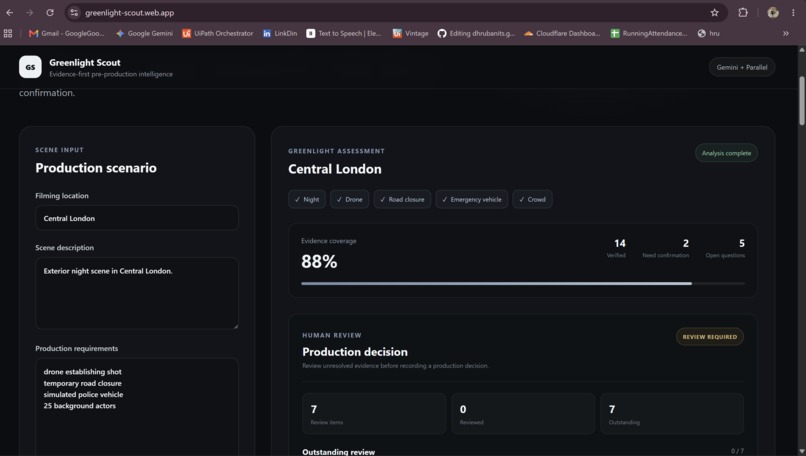The height and width of the screenshot is (456, 806).
Task: Go back with browser back arrow
Action: pyautogui.click(x=10, y=12)
